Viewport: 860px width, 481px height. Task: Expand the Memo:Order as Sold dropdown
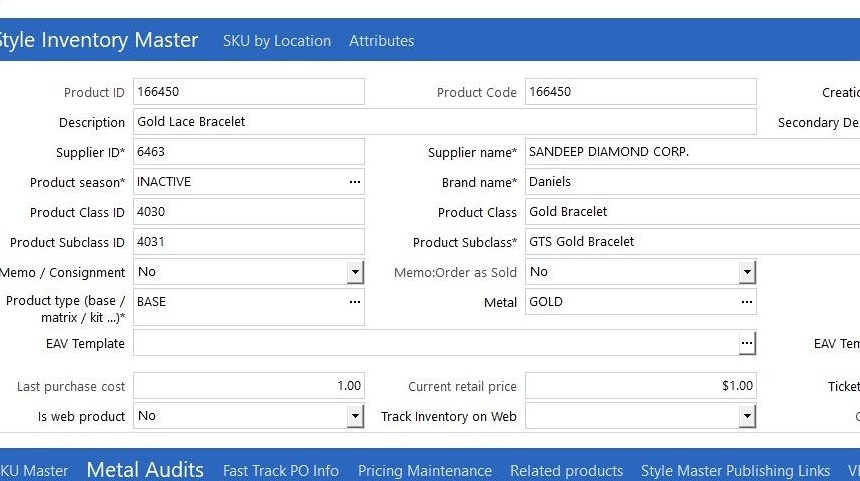[747, 272]
